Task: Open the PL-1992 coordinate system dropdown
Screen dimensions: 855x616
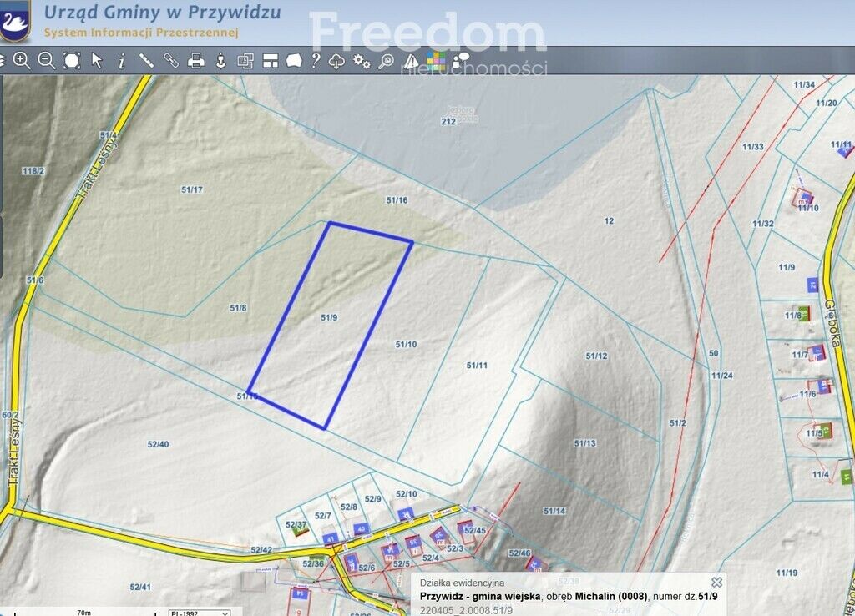Action: pos(199,613)
